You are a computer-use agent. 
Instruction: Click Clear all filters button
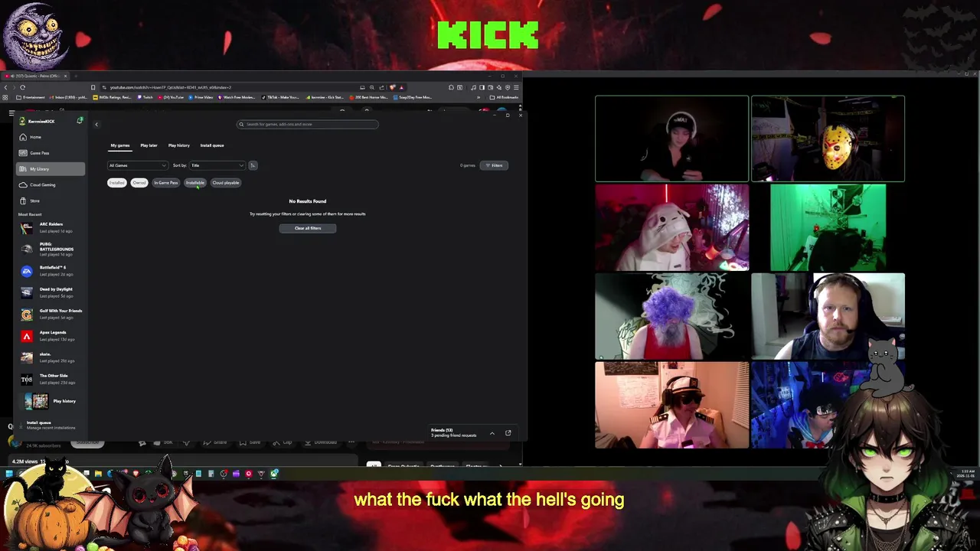click(308, 228)
